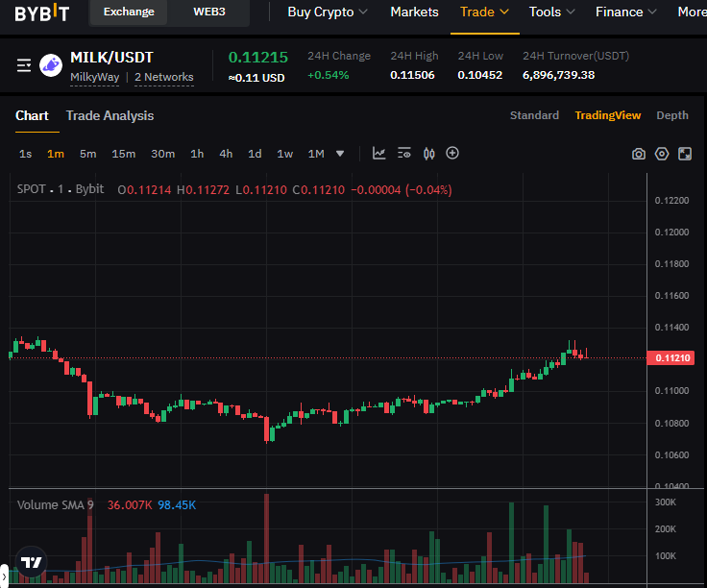Expand more timeframes dropdown arrow
This screenshot has height=588, width=707.
point(340,154)
